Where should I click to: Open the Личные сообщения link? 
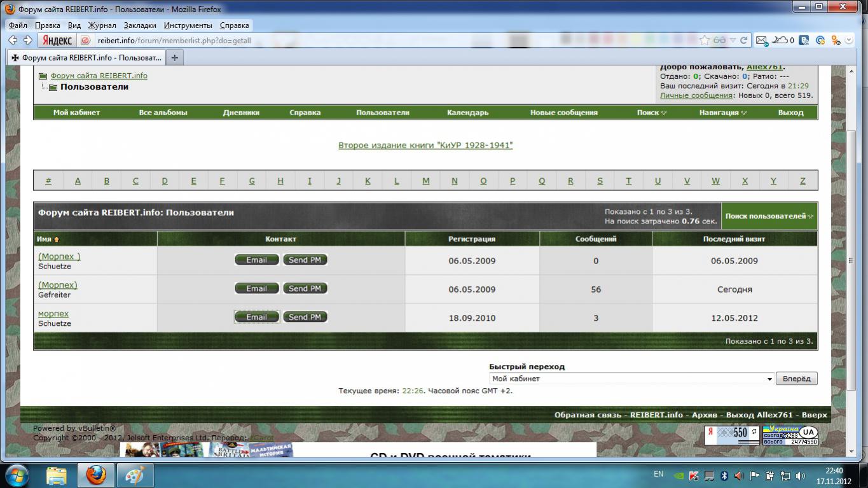(x=696, y=95)
